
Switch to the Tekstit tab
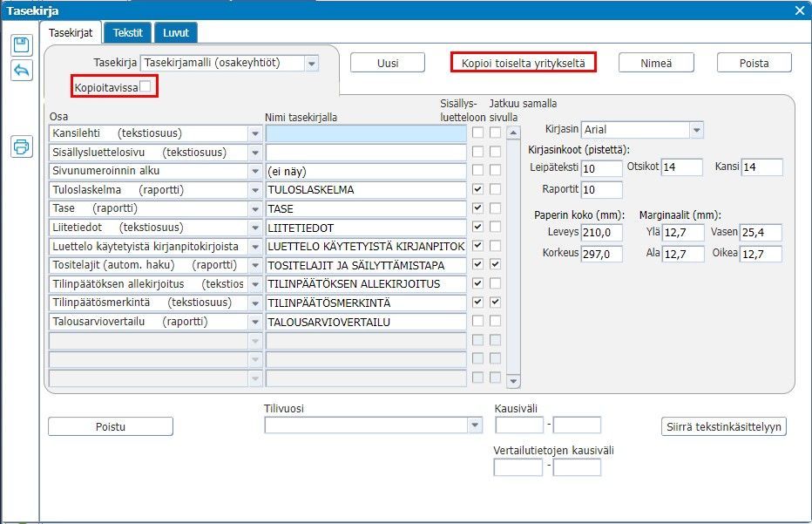pos(128,32)
